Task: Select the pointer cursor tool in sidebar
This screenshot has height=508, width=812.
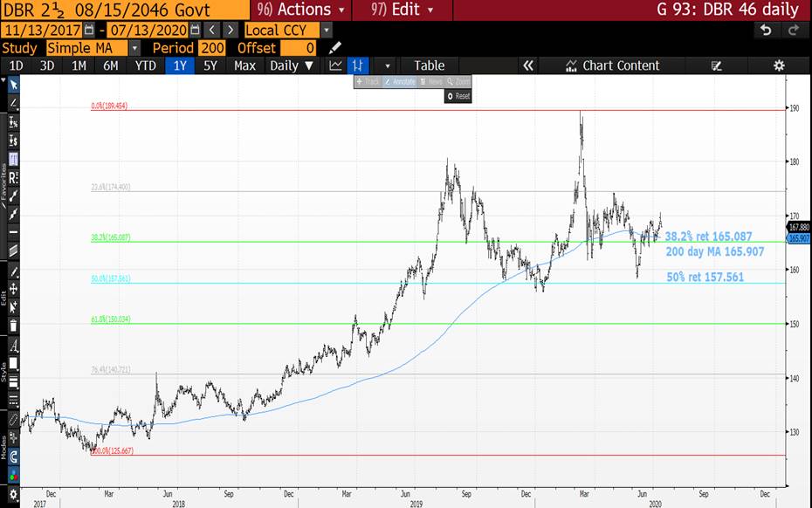Action: [x=12, y=85]
